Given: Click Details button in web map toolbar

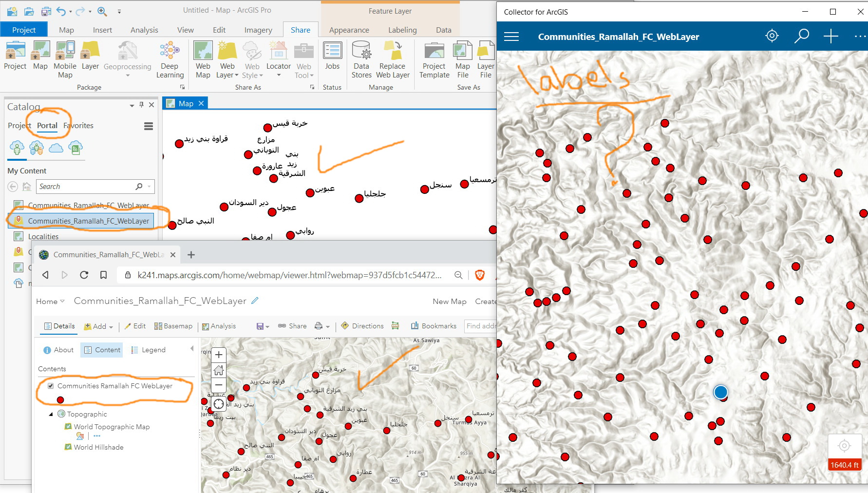Looking at the screenshot, I should pos(59,326).
